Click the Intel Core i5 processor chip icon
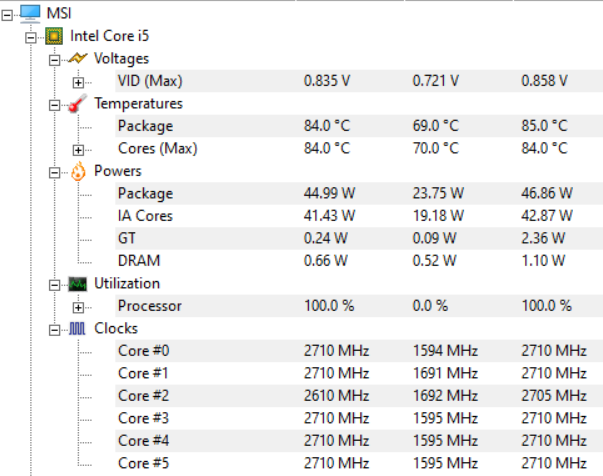 tap(54, 36)
